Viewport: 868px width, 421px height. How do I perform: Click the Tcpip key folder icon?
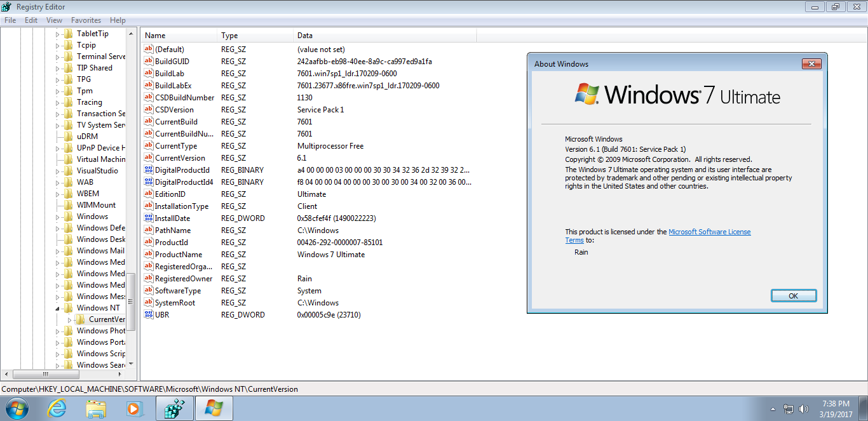pyautogui.click(x=68, y=45)
